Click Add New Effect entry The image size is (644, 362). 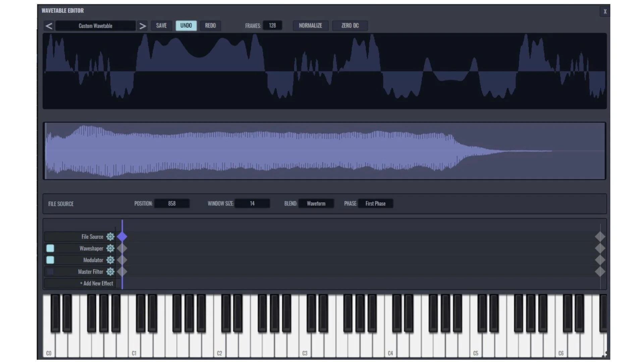[x=96, y=284]
